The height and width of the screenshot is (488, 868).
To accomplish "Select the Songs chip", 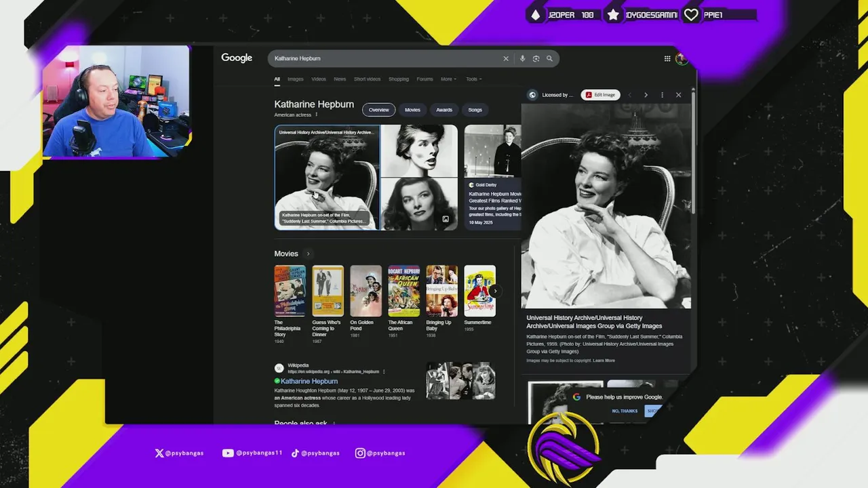I will tap(475, 110).
